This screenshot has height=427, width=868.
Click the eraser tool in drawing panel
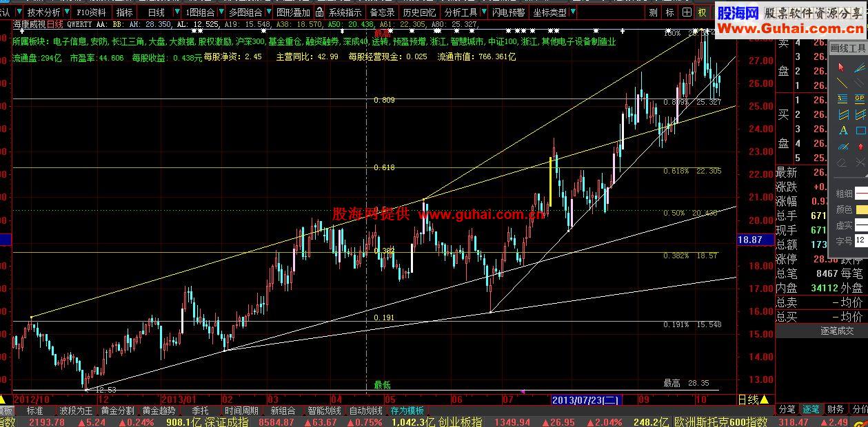(842, 163)
